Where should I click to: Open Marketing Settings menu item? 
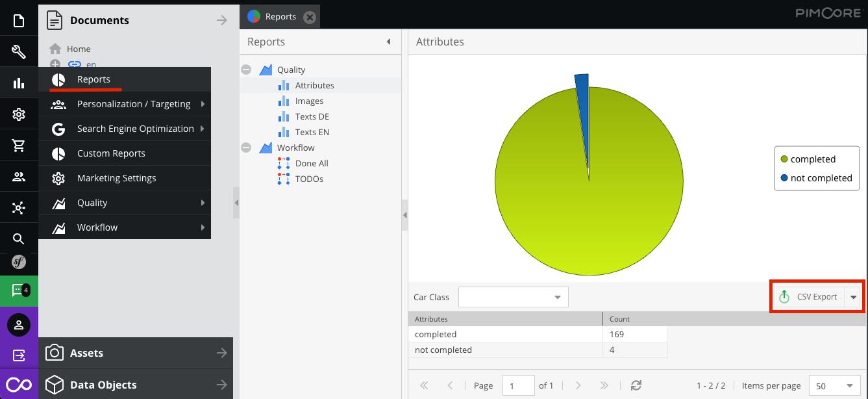[116, 178]
